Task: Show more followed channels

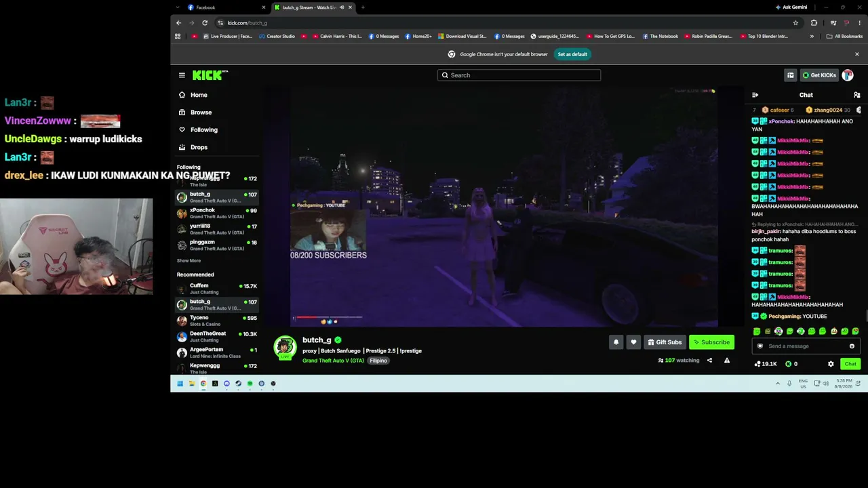Action: coord(189,261)
